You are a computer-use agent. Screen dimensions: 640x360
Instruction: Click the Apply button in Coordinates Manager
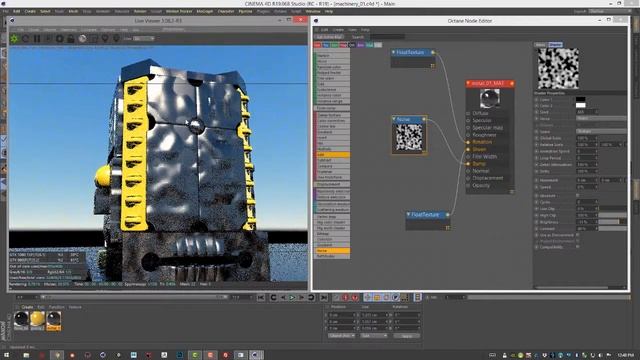pos(407,336)
